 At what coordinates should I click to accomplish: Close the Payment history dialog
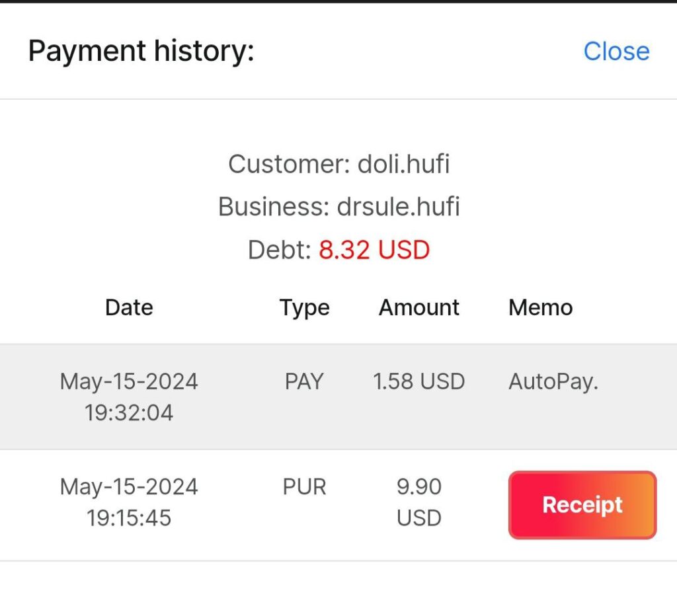click(x=616, y=52)
